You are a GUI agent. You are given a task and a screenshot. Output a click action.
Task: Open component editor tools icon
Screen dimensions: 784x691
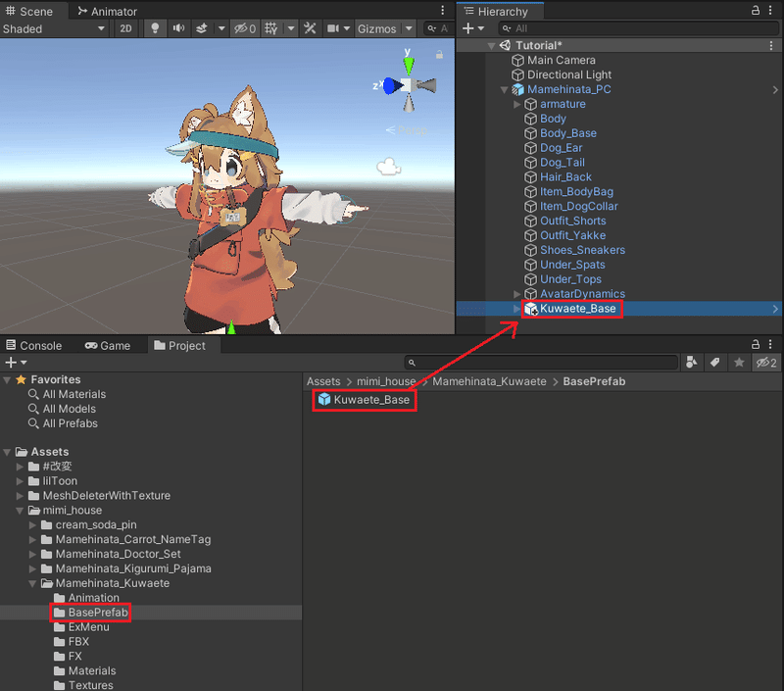[x=310, y=28]
